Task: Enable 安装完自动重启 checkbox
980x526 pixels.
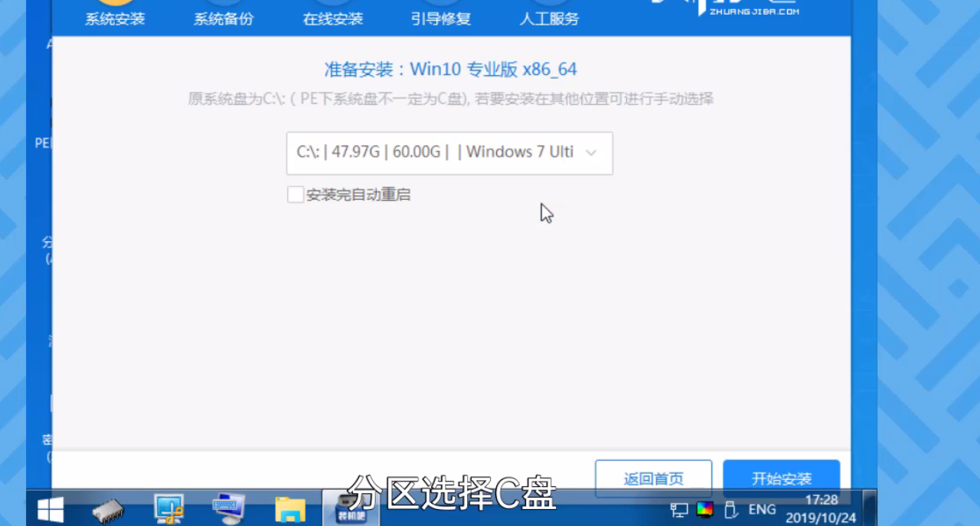Action: tap(296, 194)
